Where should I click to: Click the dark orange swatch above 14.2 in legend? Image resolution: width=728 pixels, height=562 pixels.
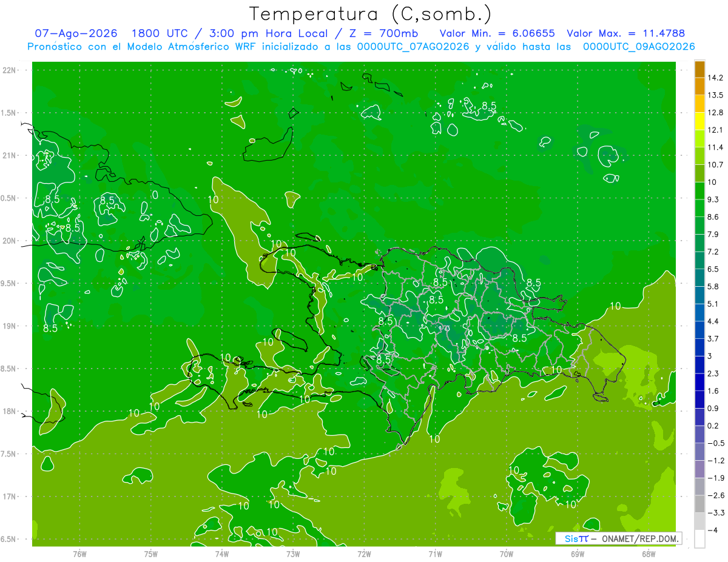pyautogui.click(x=699, y=69)
